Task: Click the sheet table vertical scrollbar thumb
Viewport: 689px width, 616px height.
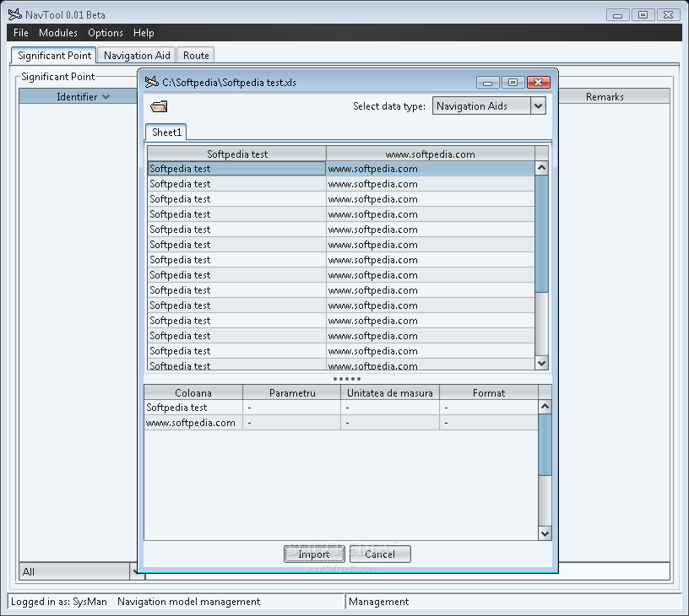Action: (541, 234)
